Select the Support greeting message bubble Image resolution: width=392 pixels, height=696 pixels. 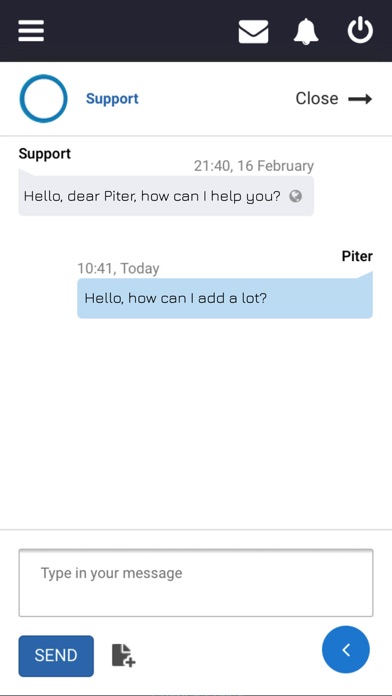coord(166,196)
